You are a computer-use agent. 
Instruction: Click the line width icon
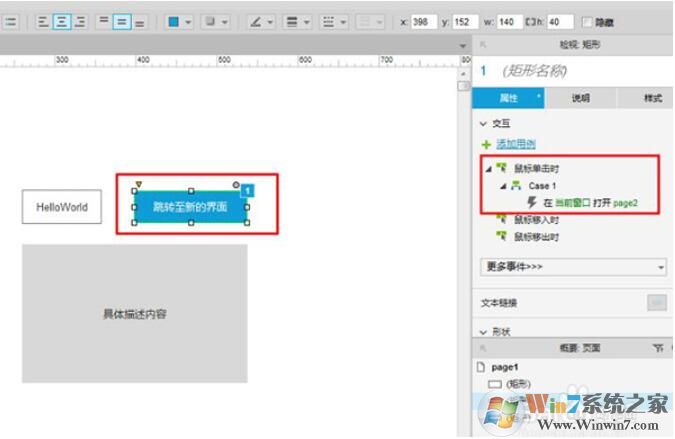292,22
